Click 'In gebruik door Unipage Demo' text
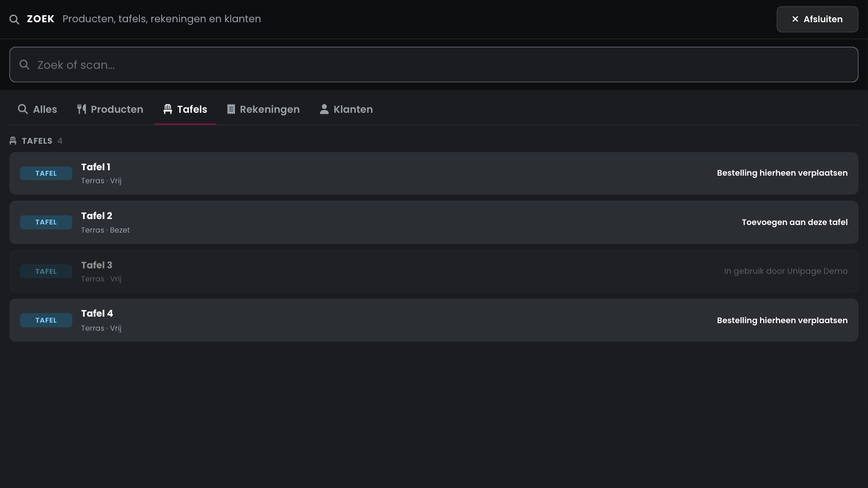Screen dimensions: 868x488 tap(786, 271)
